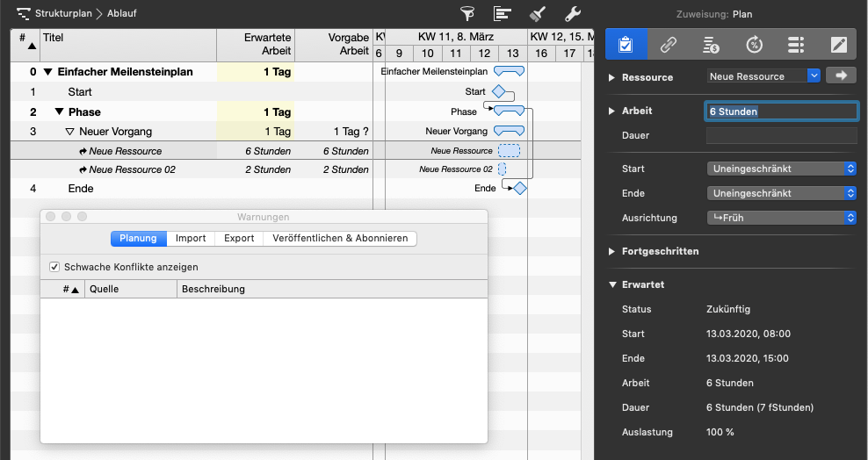The width and height of the screenshot is (868, 460).
Task: Click the Ende milestone diamond in Gantt
Action: [519, 188]
